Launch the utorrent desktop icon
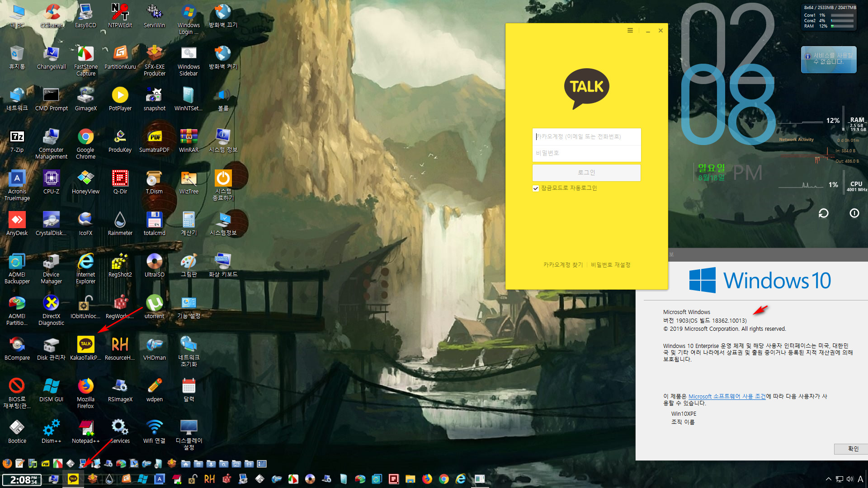Screen dimensions: 868x488 154,307
